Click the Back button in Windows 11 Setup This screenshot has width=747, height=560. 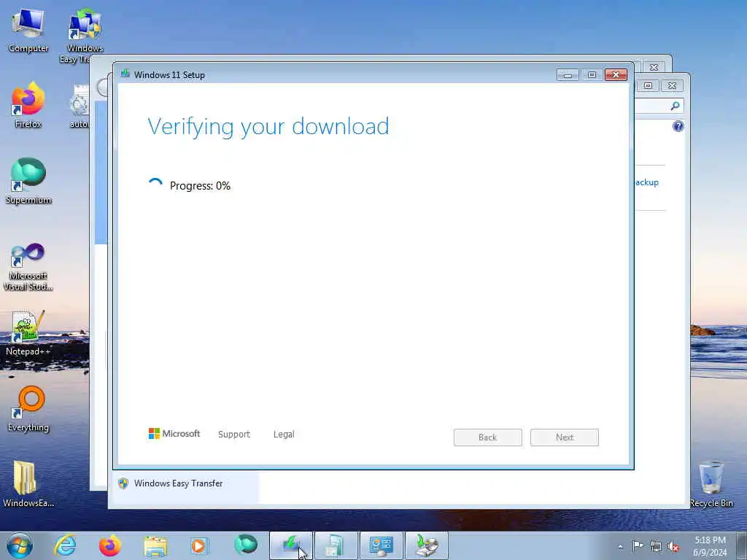point(488,437)
